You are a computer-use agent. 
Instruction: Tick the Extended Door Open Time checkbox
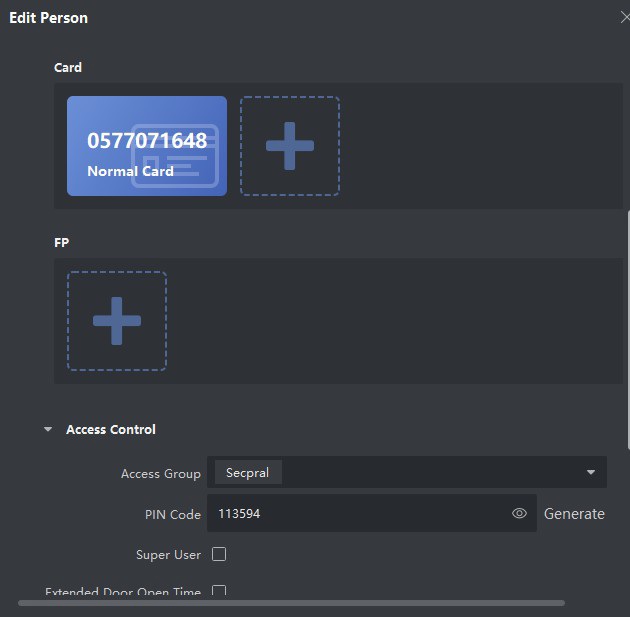[x=219, y=591]
